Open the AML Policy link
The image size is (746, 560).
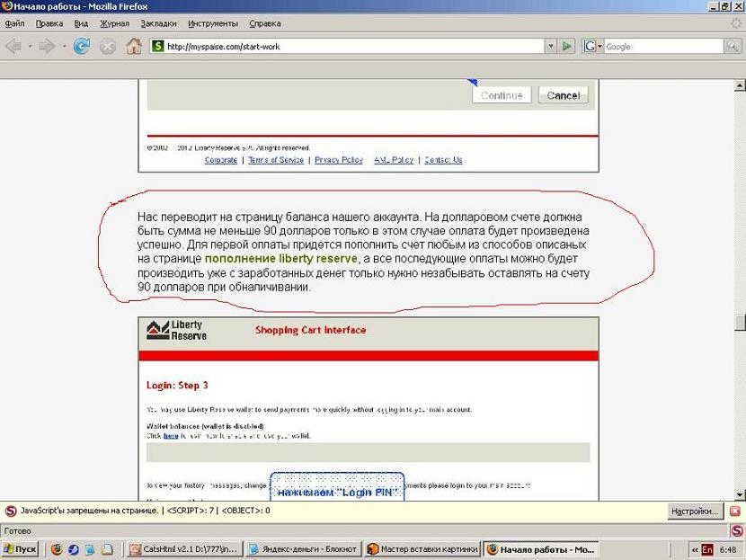[x=394, y=160]
